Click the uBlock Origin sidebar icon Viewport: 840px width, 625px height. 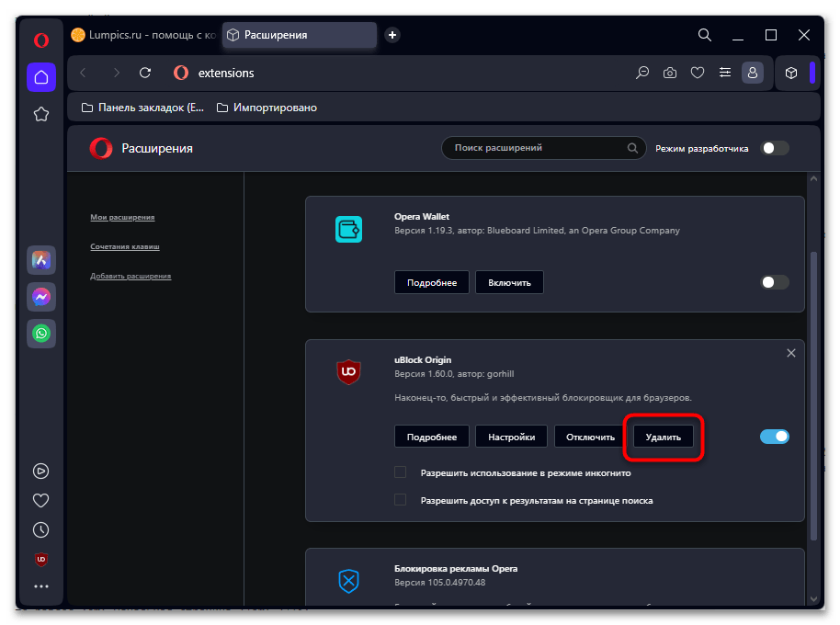click(x=41, y=559)
